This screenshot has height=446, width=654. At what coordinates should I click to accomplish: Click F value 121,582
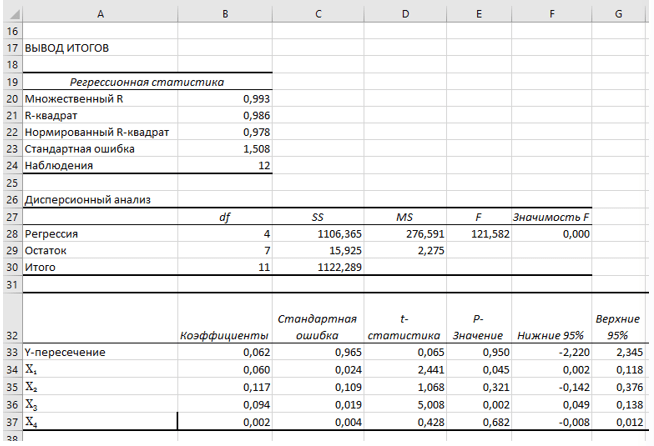point(479,234)
